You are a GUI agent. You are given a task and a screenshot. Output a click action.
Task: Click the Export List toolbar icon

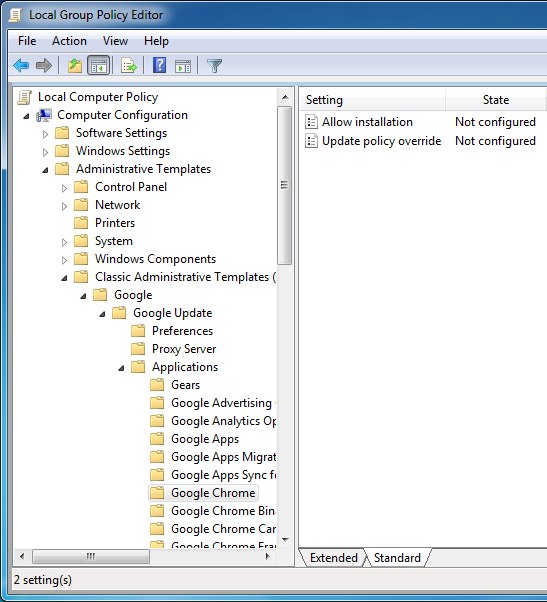129,66
